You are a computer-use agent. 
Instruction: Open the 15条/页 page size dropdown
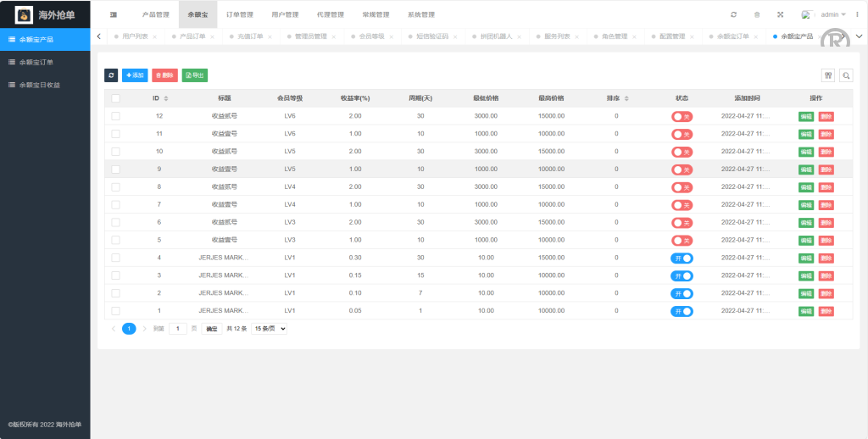pos(270,329)
